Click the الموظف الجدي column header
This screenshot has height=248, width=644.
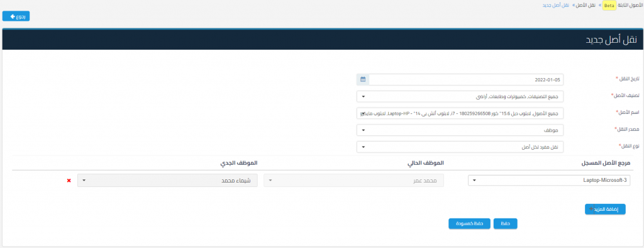pos(238,163)
